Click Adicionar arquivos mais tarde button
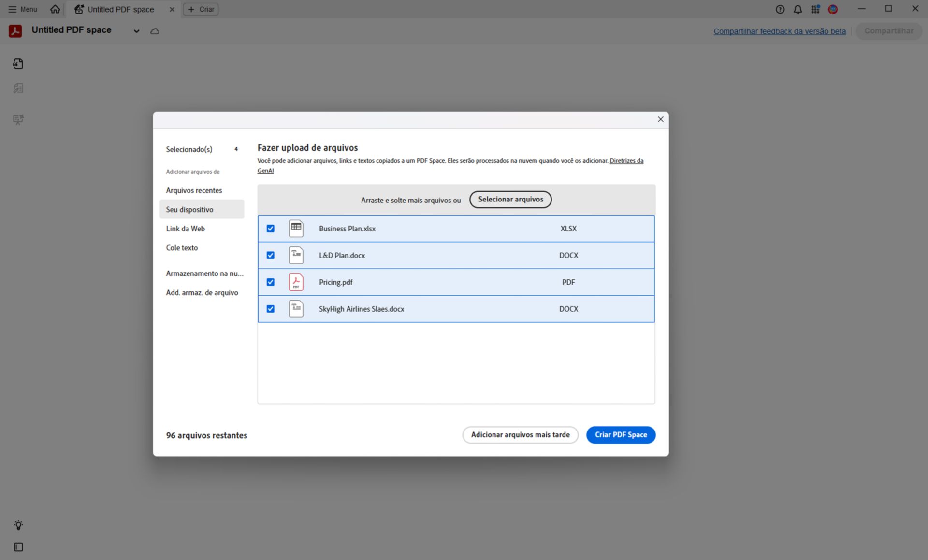The width and height of the screenshot is (928, 560). click(520, 435)
